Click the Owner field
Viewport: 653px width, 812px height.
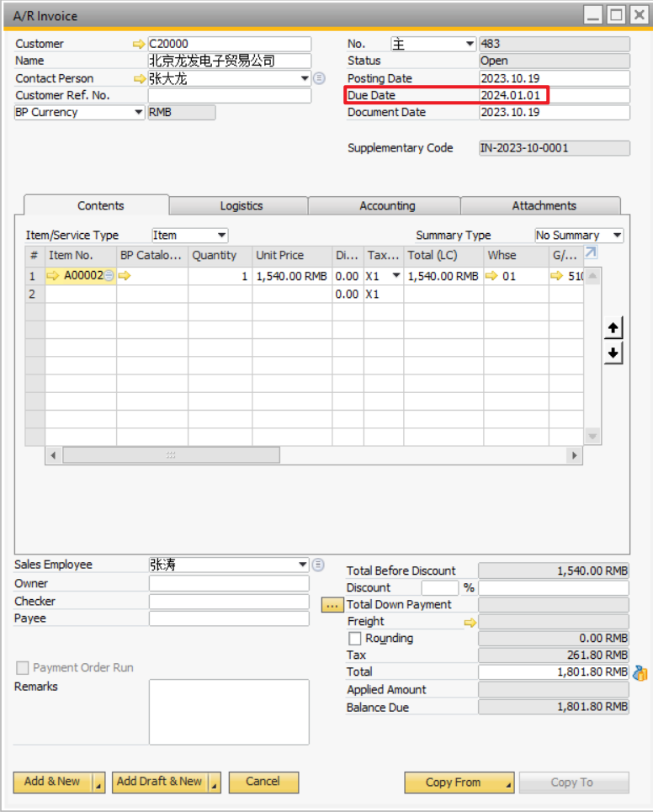coord(229,583)
